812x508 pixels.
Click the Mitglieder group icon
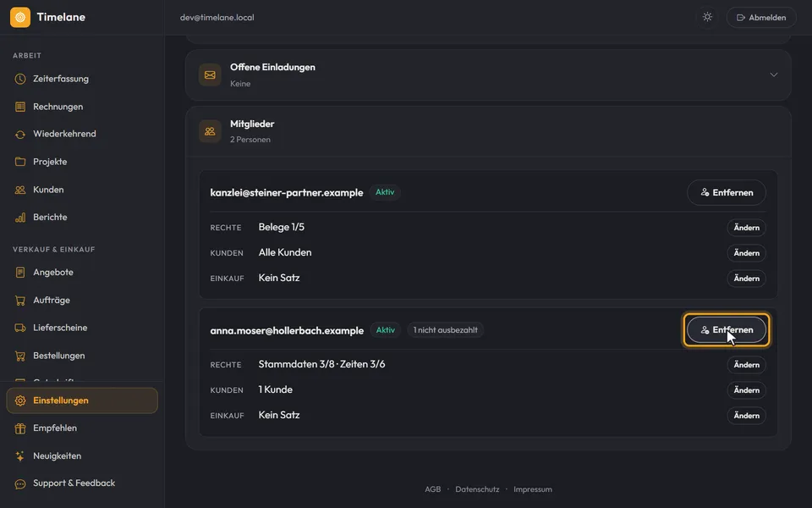point(210,131)
